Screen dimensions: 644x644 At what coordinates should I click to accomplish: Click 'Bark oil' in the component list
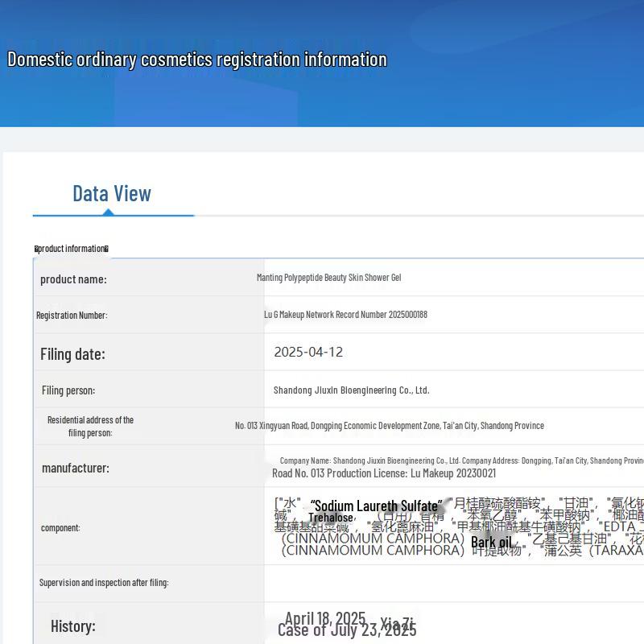click(x=491, y=543)
